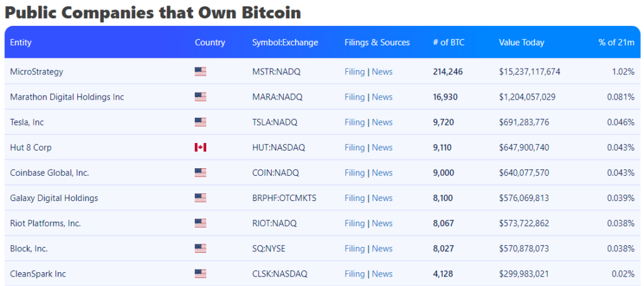Click the flag icon in Coinbase Global row
The image size is (644, 286).
coord(201,173)
